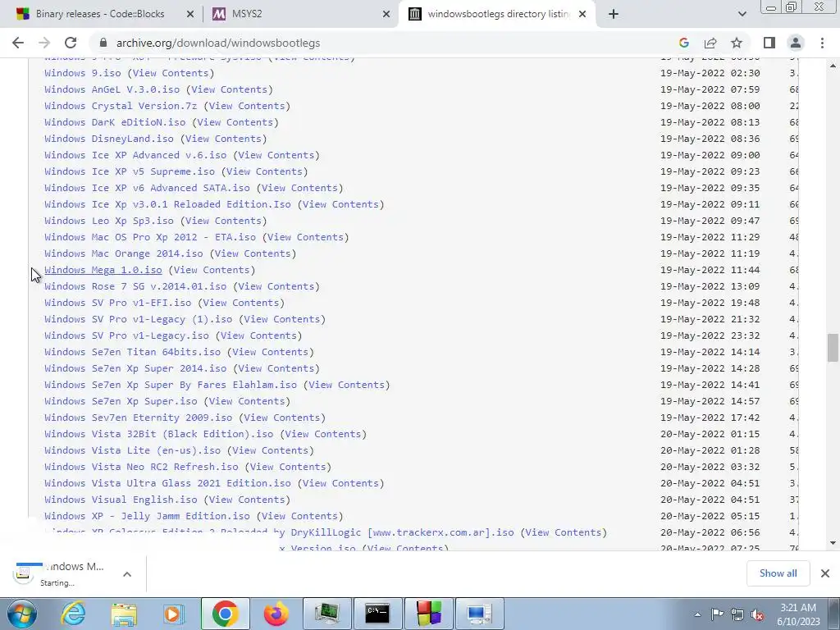The height and width of the screenshot is (630, 840).
Task: Close the MSYS2 tab
Action: coord(386,15)
